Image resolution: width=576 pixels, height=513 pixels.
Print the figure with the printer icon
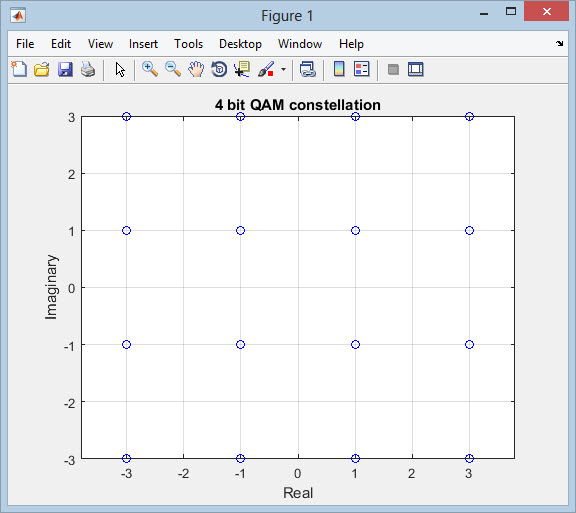tap(88, 69)
